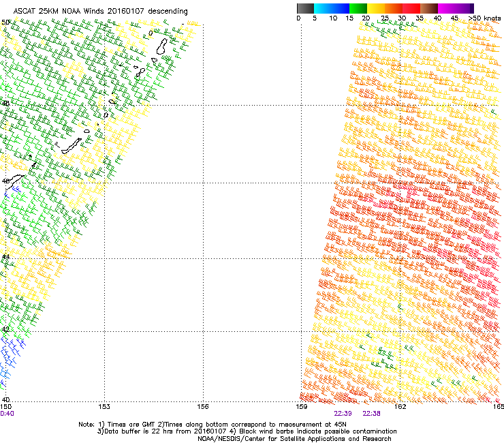Click the longitude label '156' on bottom axis

coord(203,407)
